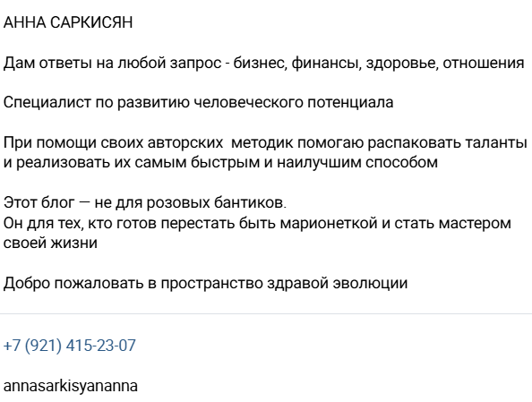The height and width of the screenshot is (402, 532).
Task: Click the line "Добро пожаловать в пространство здравой эволюции"
Action: point(206,283)
